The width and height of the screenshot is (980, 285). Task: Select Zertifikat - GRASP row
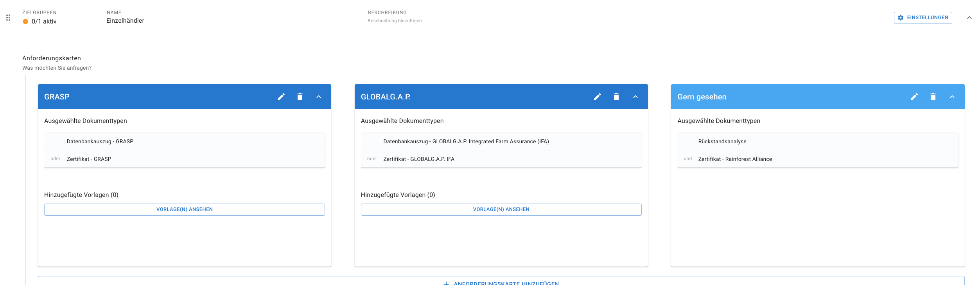pyautogui.click(x=185, y=159)
